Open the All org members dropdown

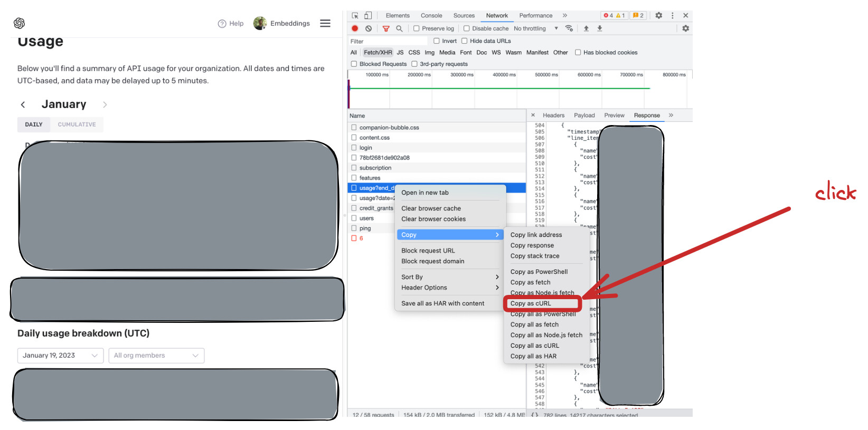[156, 356]
